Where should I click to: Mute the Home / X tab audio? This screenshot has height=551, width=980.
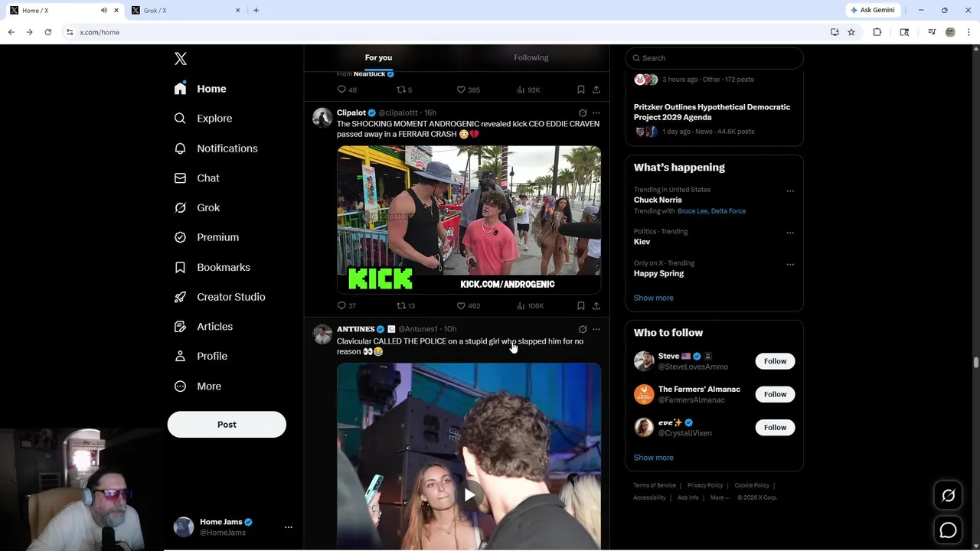click(104, 11)
